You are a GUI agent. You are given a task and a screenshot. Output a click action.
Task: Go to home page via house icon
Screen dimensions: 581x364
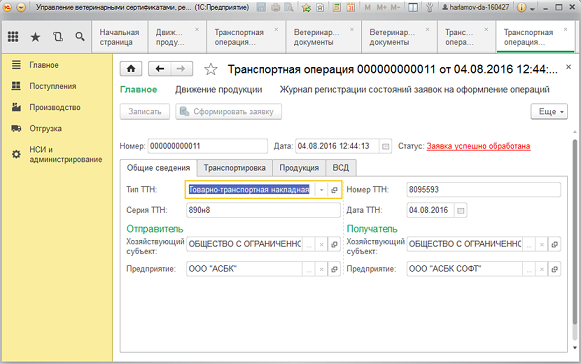[131, 69]
